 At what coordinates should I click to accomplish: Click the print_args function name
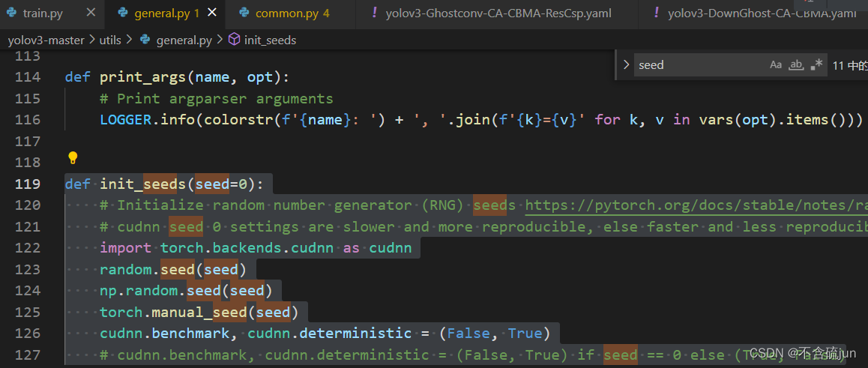point(143,77)
